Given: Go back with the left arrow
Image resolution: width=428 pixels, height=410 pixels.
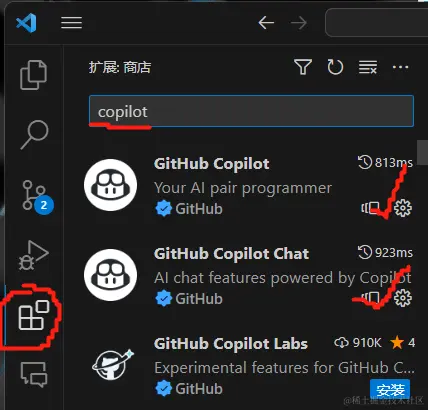Looking at the screenshot, I should (x=266, y=23).
